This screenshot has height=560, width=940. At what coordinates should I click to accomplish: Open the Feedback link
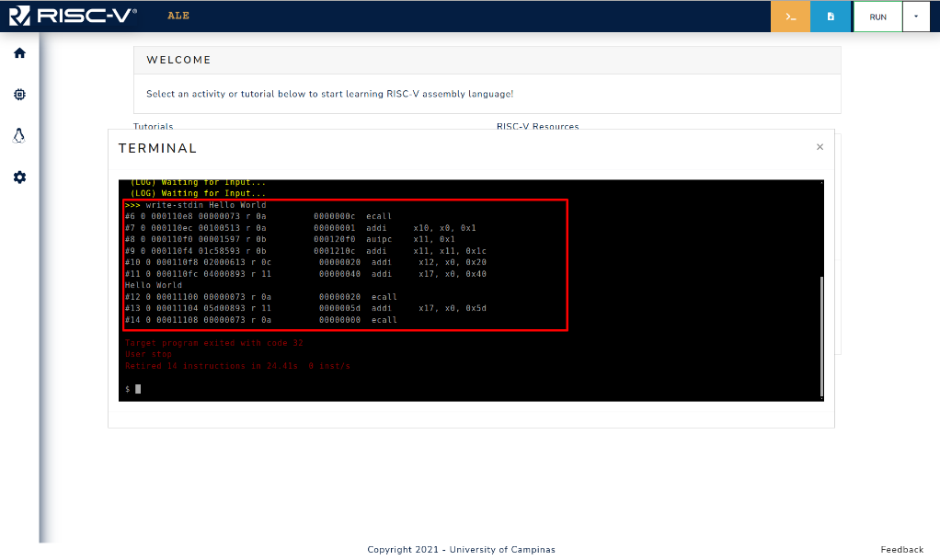click(x=901, y=549)
